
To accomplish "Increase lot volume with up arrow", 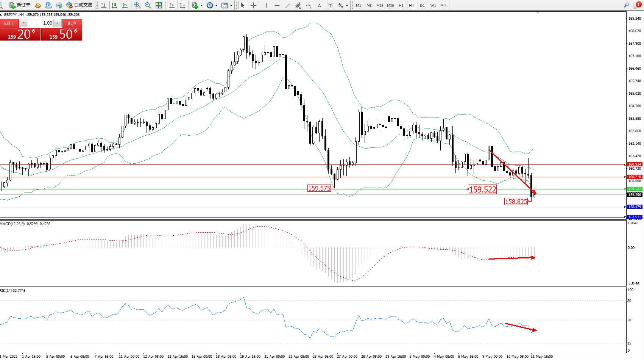I will point(58,23).
